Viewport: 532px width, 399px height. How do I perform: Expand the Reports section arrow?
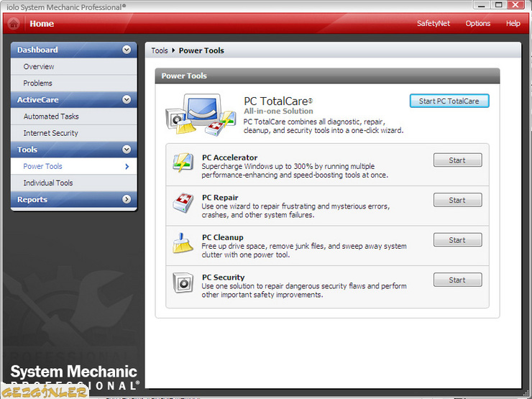(x=127, y=200)
